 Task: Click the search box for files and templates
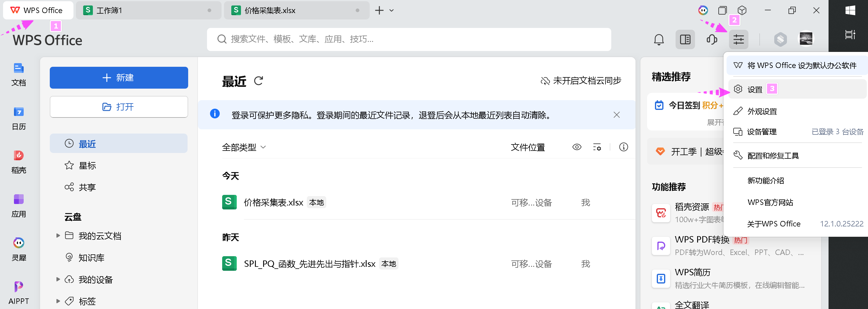409,39
